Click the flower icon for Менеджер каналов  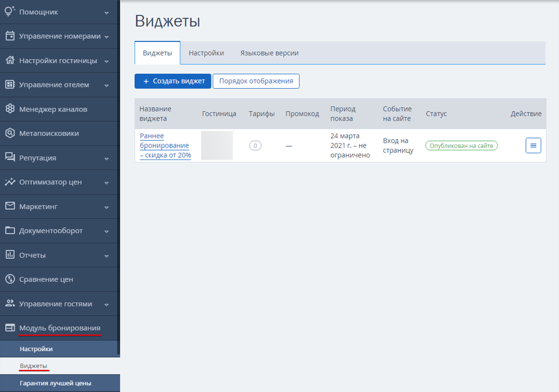(10, 109)
